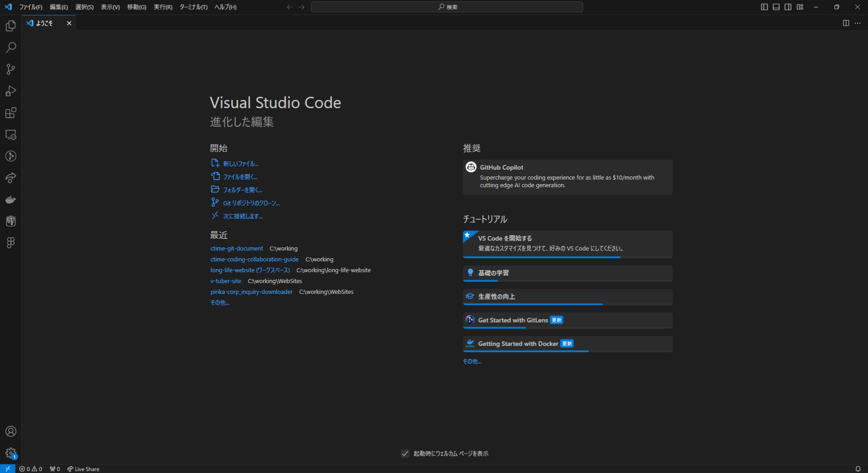Screen dimensions: 868x473
Task: Click the command center search box
Action: pos(447,7)
